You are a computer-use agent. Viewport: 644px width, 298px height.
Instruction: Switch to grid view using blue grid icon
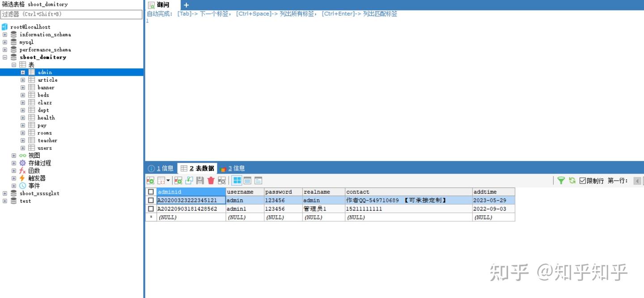pos(237,180)
